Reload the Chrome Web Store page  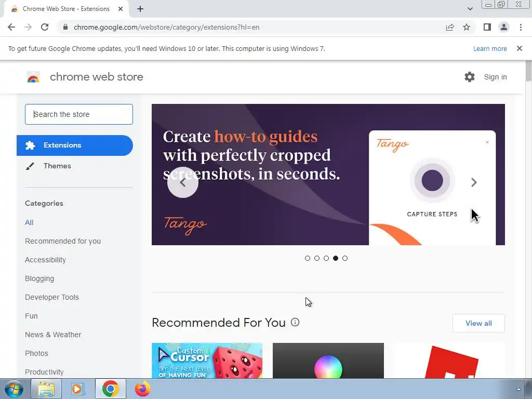45,27
